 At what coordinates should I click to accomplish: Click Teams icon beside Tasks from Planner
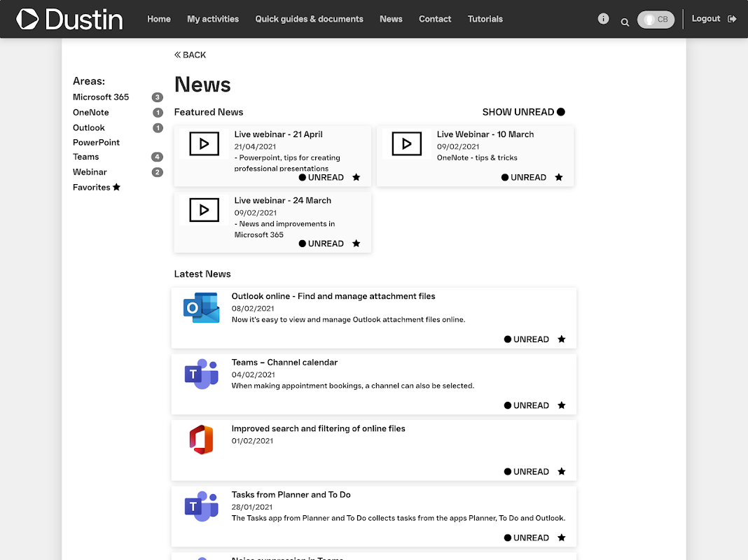[201, 506]
